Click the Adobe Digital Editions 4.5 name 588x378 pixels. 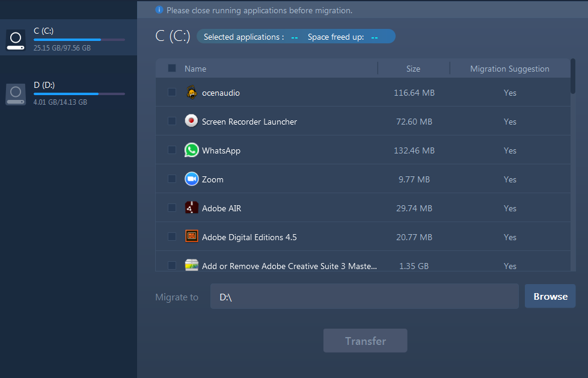pos(250,237)
